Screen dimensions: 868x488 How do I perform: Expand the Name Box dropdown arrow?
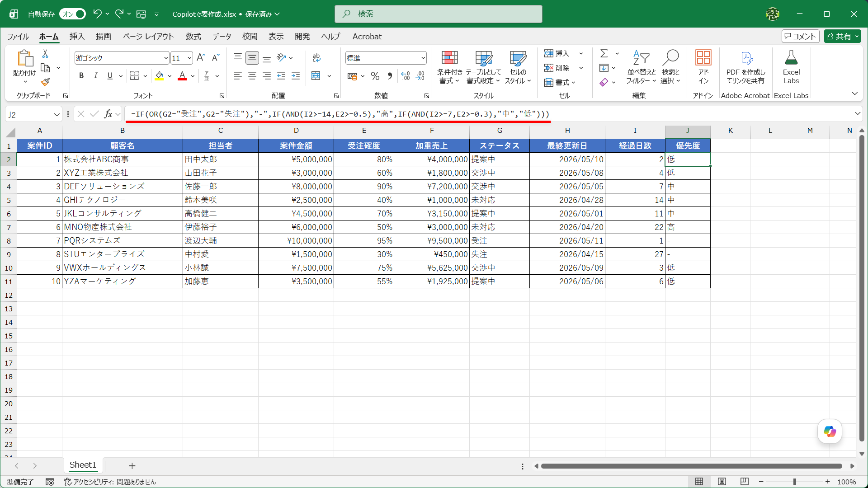point(57,114)
